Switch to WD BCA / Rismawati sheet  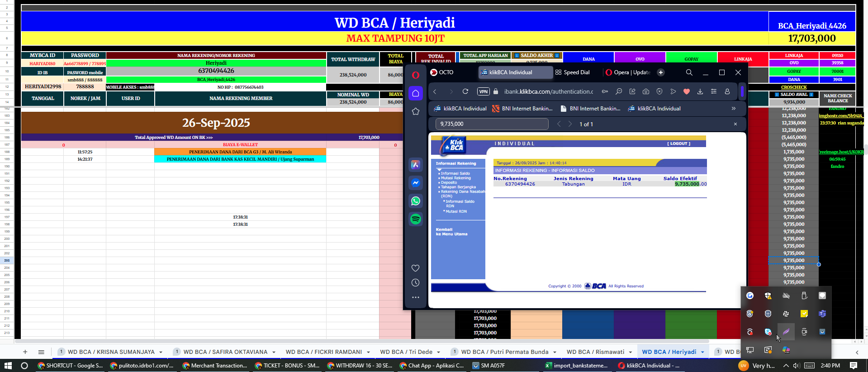(595, 352)
